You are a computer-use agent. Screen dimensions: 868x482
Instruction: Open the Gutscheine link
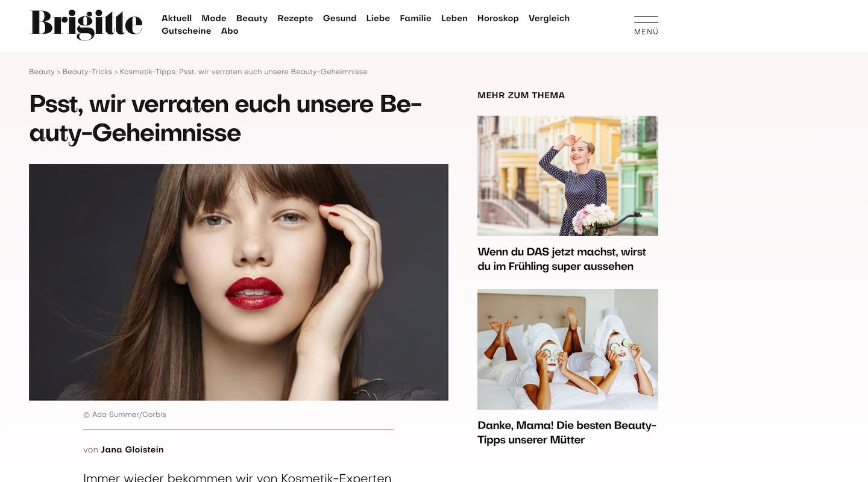(x=186, y=31)
